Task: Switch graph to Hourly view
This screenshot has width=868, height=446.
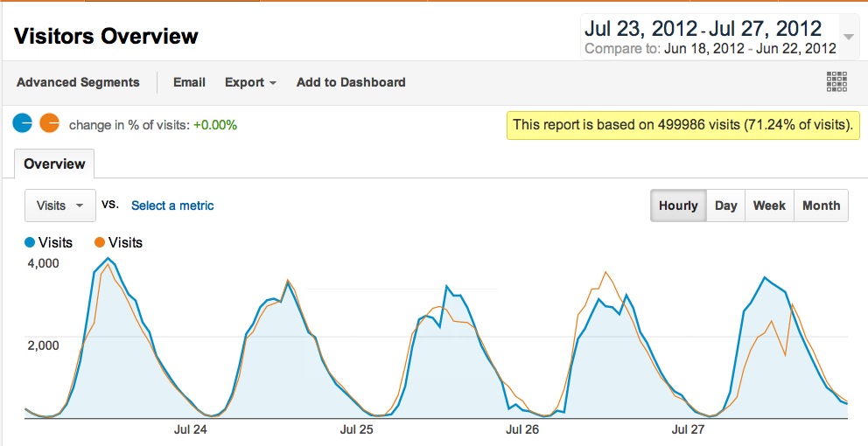Action: click(x=678, y=206)
